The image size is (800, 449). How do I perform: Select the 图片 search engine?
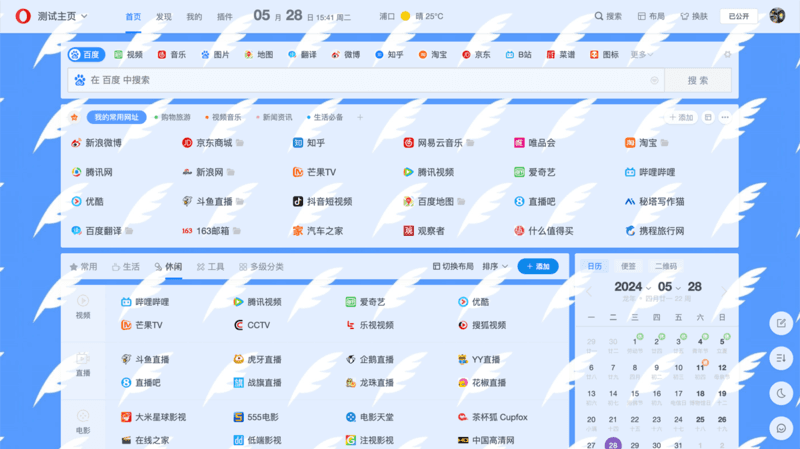(215, 55)
